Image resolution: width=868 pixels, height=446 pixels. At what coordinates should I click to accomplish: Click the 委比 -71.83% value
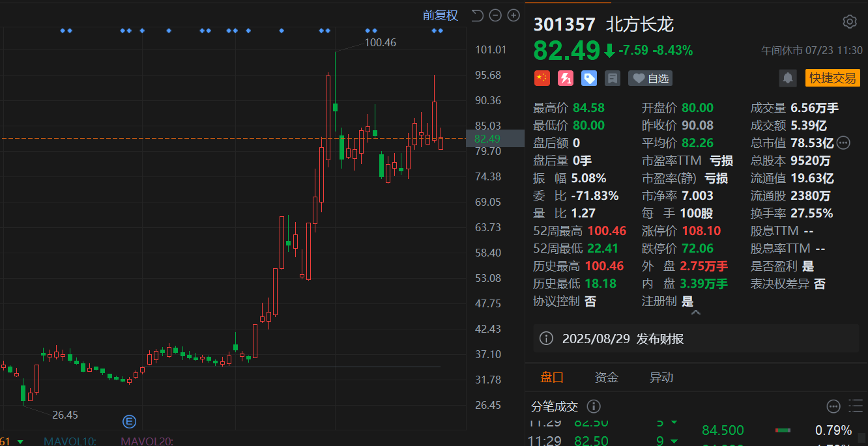tap(595, 196)
